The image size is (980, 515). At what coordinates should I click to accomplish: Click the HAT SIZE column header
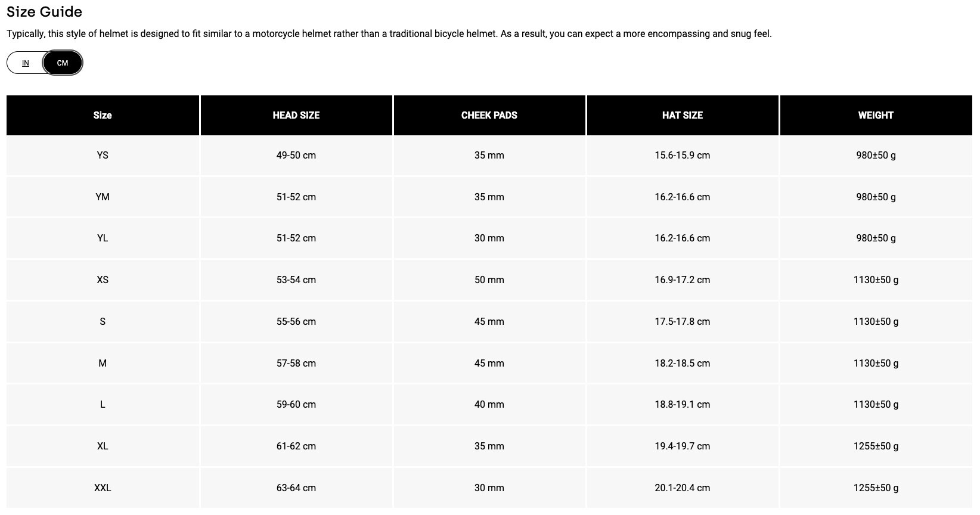(683, 116)
